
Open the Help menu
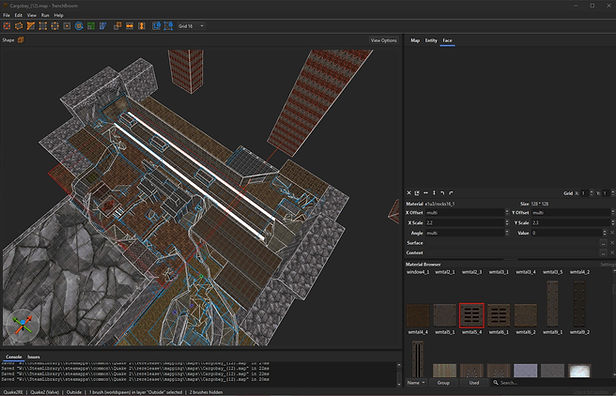tap(59, 15)
